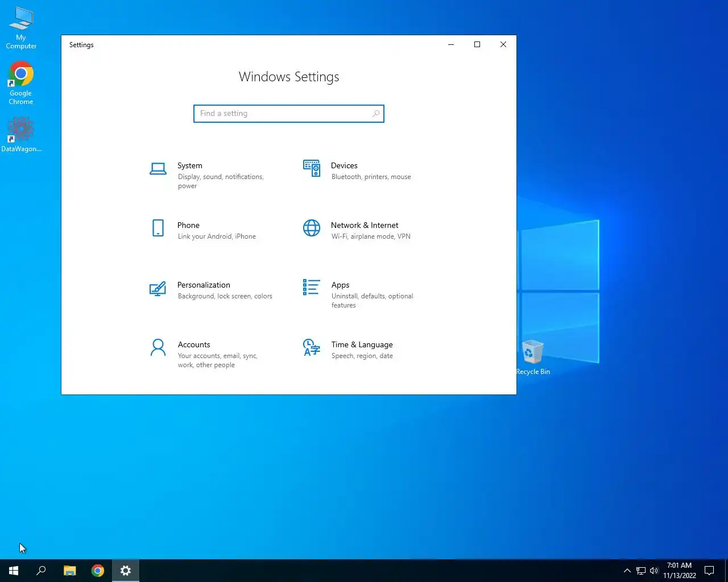This screenshot has width=728, height=582.
Task: Open the network tray icon
Action: tap(641, 571)
